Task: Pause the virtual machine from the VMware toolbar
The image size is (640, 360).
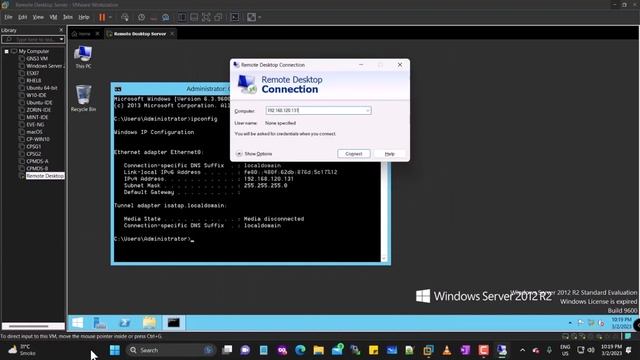Action: click(102, 17)
